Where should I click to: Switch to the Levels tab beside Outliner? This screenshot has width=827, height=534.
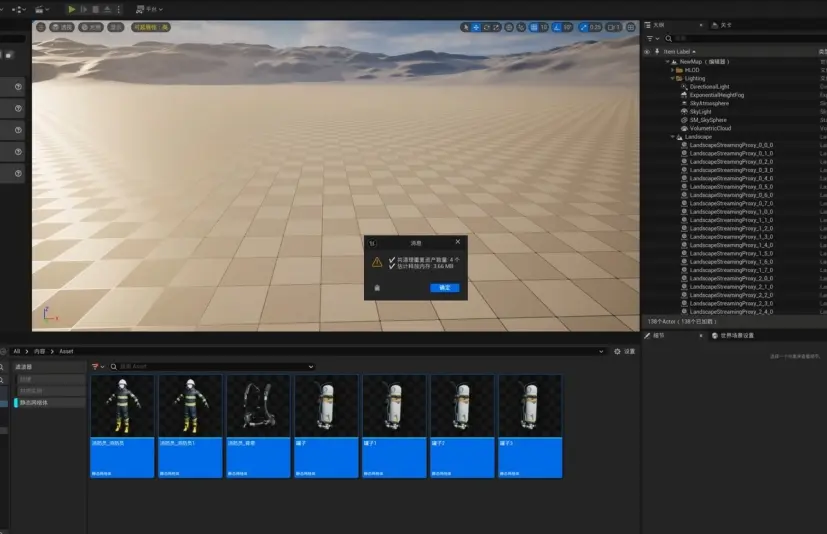(x=722, y=25)
